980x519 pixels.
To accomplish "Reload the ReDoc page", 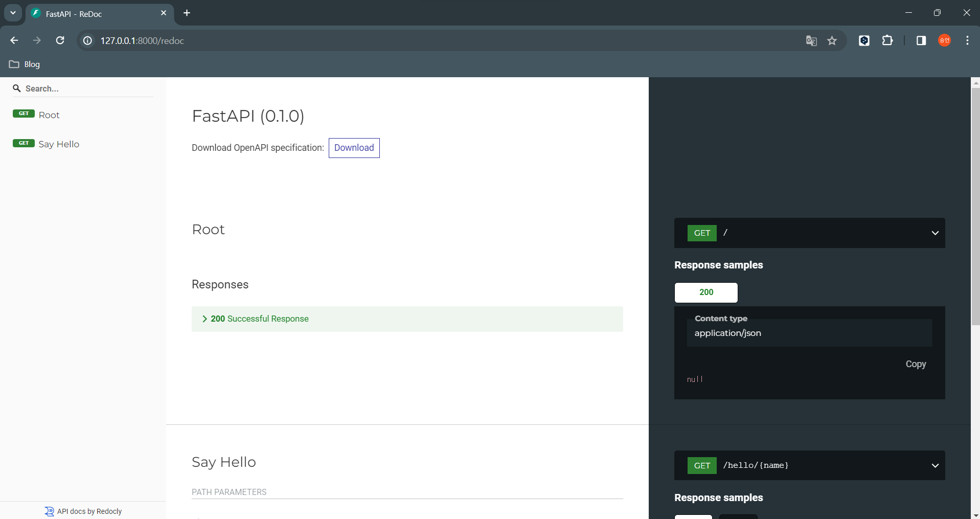I will tap(60, 40).
